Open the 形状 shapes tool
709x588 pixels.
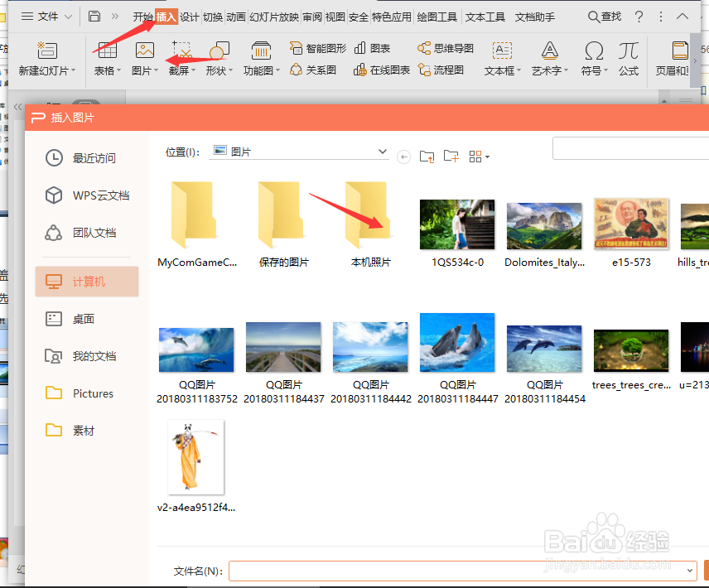[x=219, y=51]
